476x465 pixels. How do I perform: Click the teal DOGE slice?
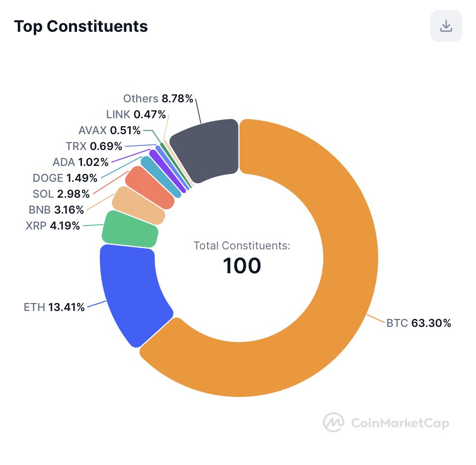point(160,177)
